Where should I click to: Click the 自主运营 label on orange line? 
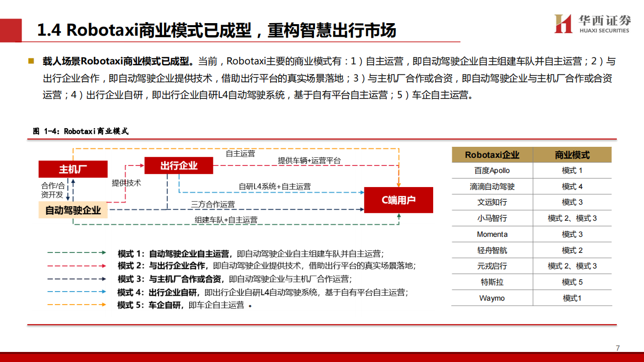[240, 153]
